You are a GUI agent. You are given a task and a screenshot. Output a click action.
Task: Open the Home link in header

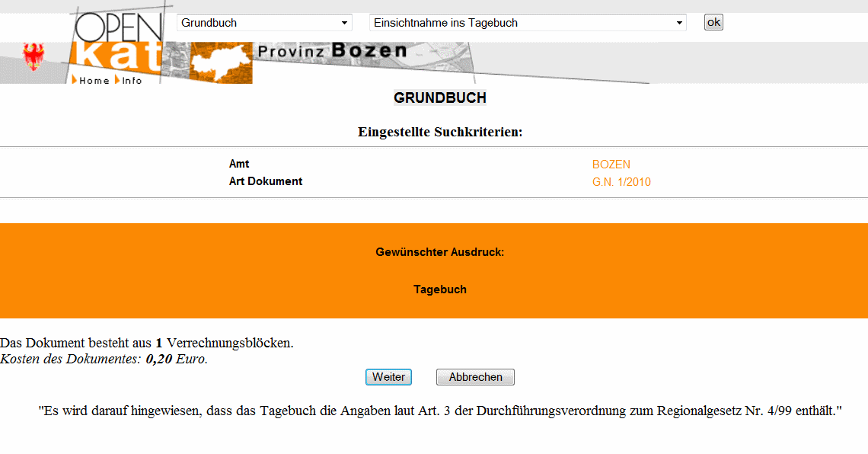pyautogui.click(x=94, y=81)
